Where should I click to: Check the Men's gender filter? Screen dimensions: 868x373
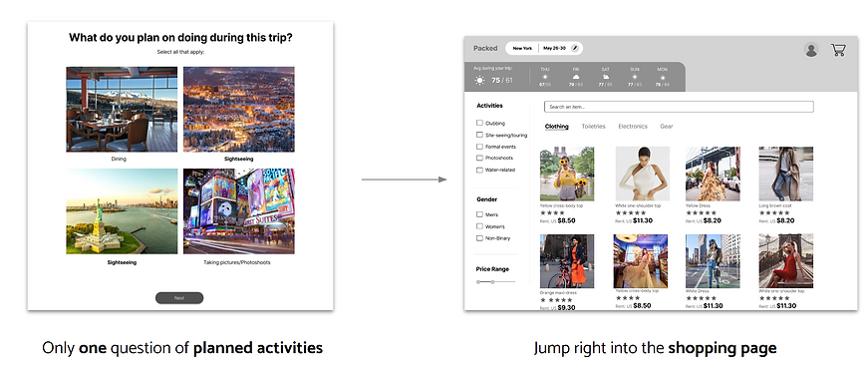pos(480,214)
